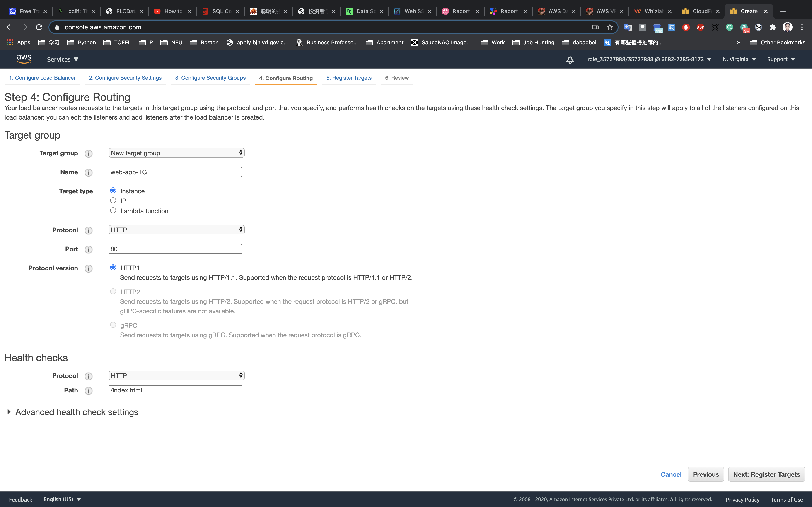Bookmark page with the star icon
812x507 pixels.
click(610, 27)
